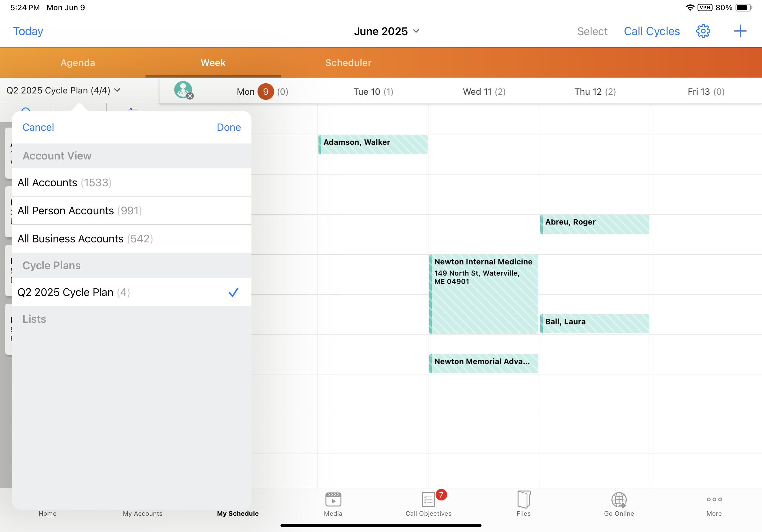The width and height of the screenshot is (762, 532).
Task: Select All Business Accounts (542) option
Action: pos(131,239)
